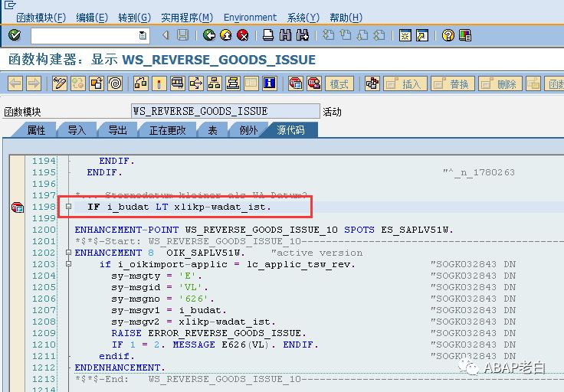Open the SAP window menu icon top-left
Image resolution: width=564 pixels, height=392 pixels.
[10, 5]
